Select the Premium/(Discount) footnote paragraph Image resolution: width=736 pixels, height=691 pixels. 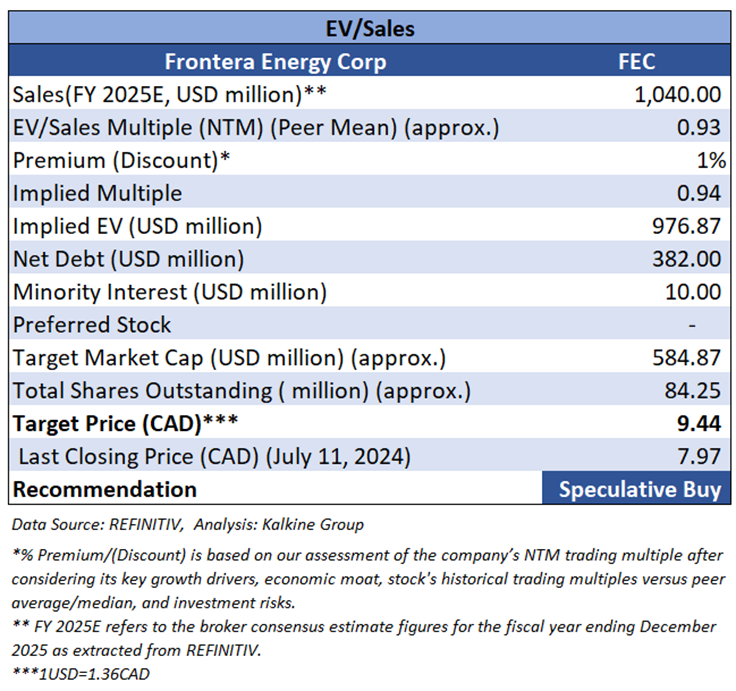pyautogui.click(x=368, y=579)
